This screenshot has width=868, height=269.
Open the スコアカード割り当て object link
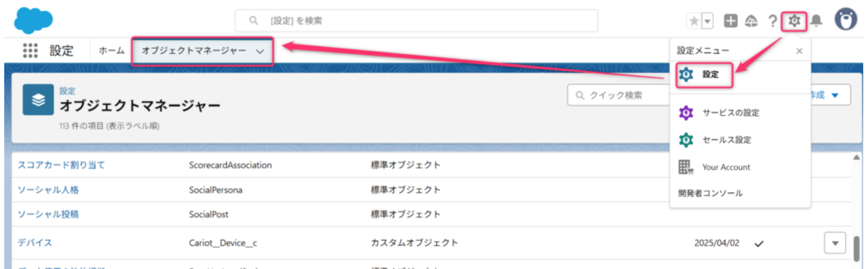coord(61,165)
